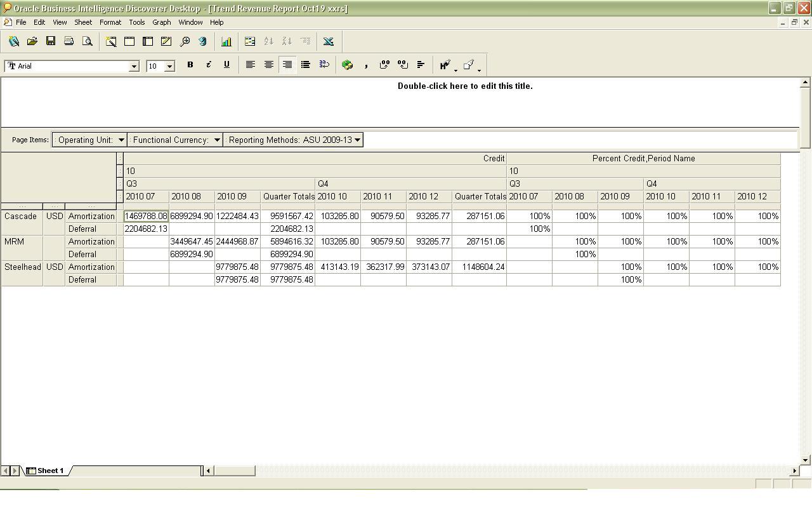Toggle word wrap icon
This screenshot has width=812, height=508.
point(324,65)
